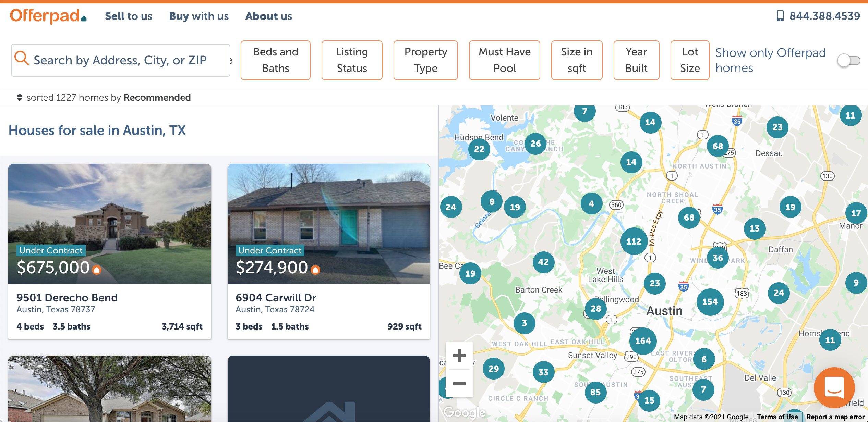Open the orange chat bubble widget

click(x=834, y=387)
